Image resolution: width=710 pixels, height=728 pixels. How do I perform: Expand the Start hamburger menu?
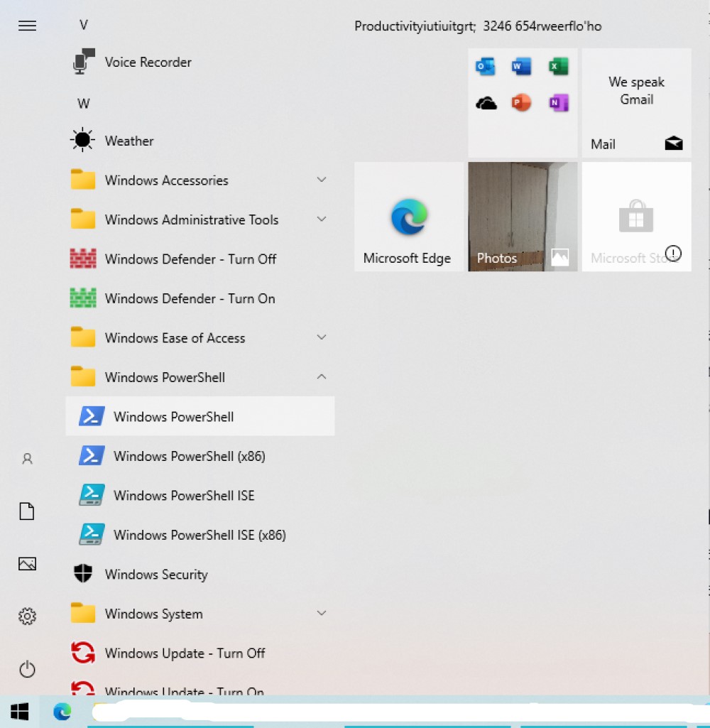coord(28,26)
